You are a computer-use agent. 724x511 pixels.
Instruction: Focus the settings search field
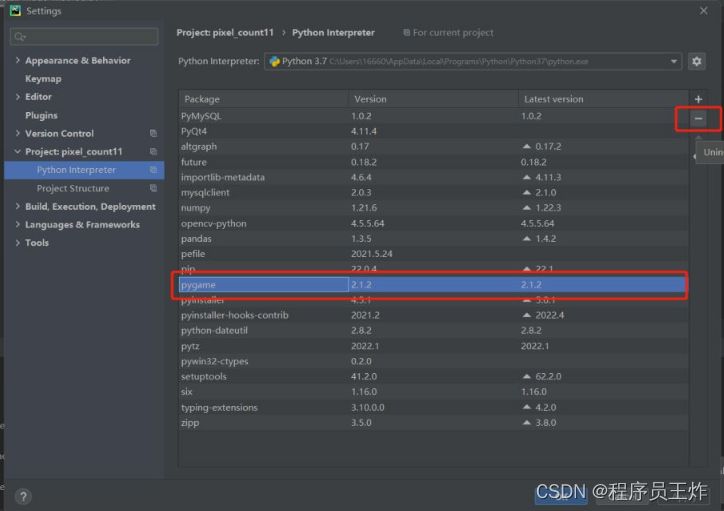[x=84, y=36]
